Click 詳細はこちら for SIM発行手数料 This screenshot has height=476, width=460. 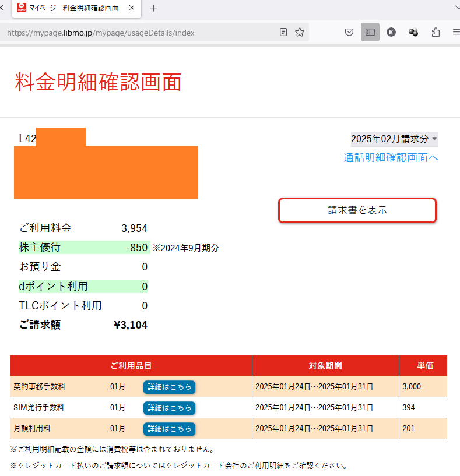click(169, 408)
